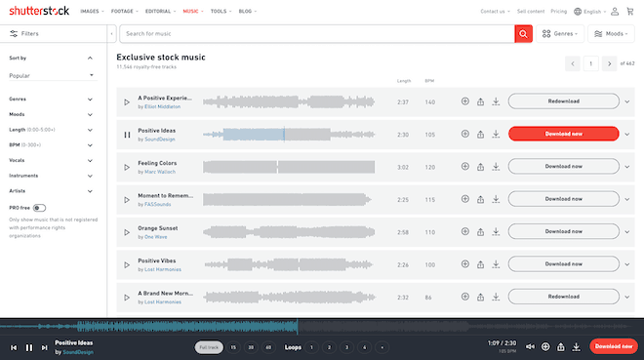Mute volume in the bottom player
This screenshot has width=644, height=360.
[530, 347]
